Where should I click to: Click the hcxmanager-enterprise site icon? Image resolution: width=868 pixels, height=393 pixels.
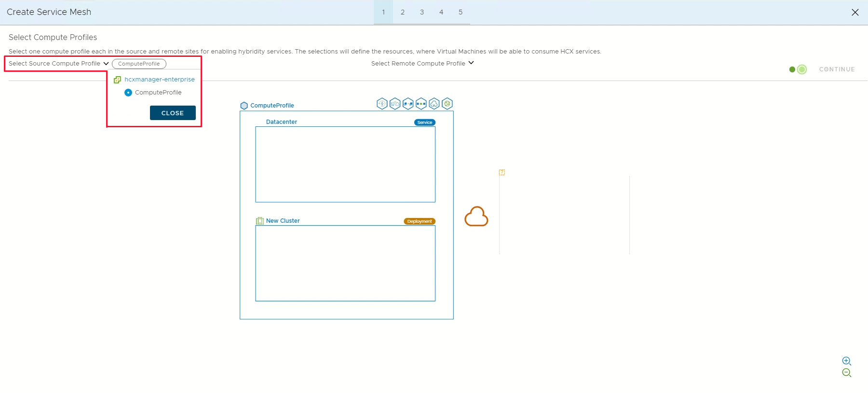click(x=117, y=80)
